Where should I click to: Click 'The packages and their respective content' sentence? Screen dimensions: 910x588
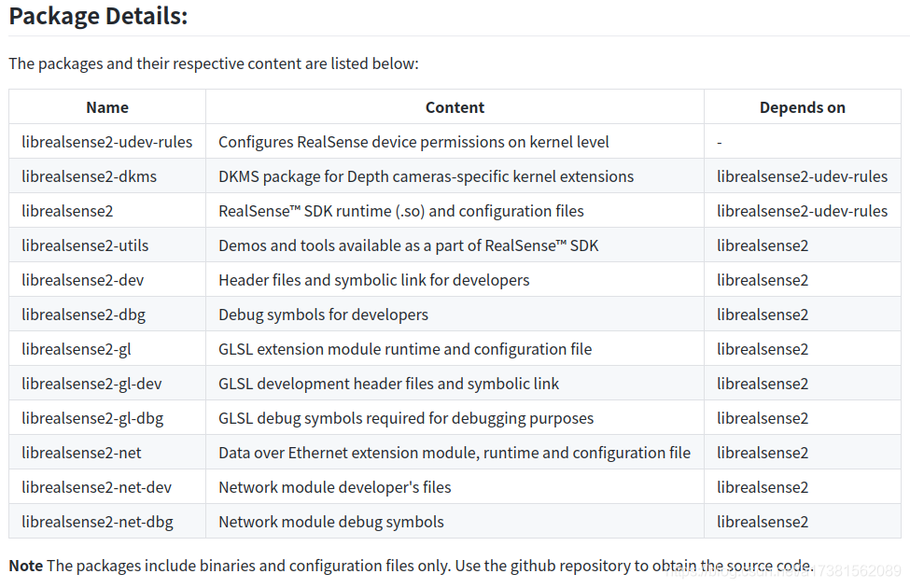[214, 63]
